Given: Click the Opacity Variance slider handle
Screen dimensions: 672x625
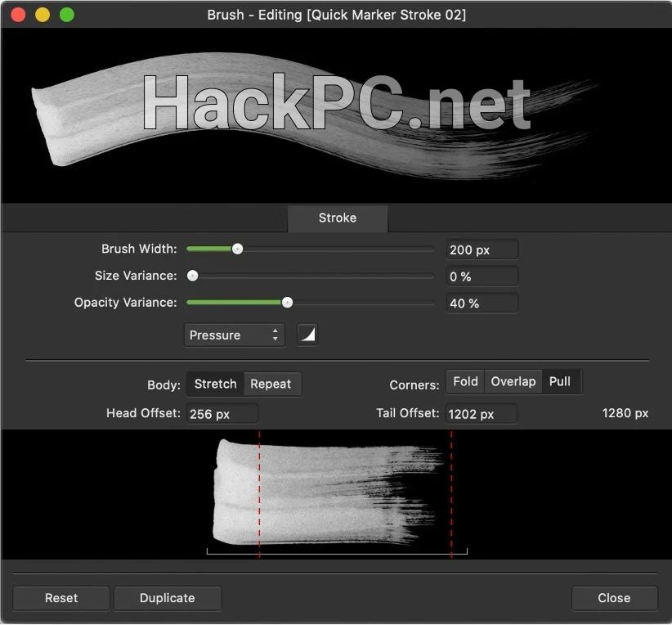Looking at the screenshot, I should pos(287,302).
